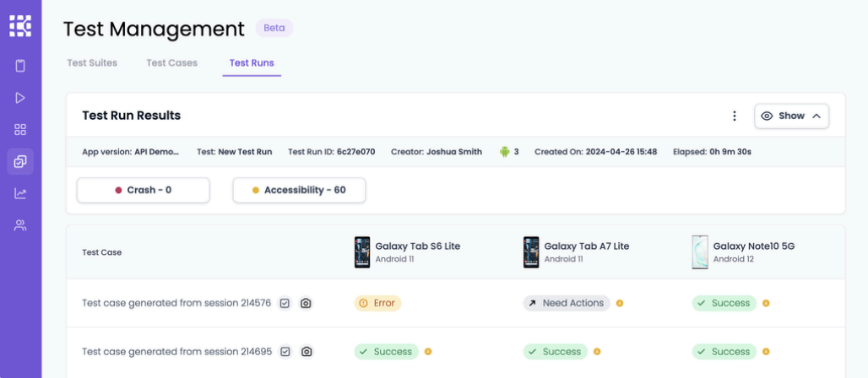Select the Test Runs tab
The width and height of the screenshot is (868, 378).
click(x=252, y=63)
